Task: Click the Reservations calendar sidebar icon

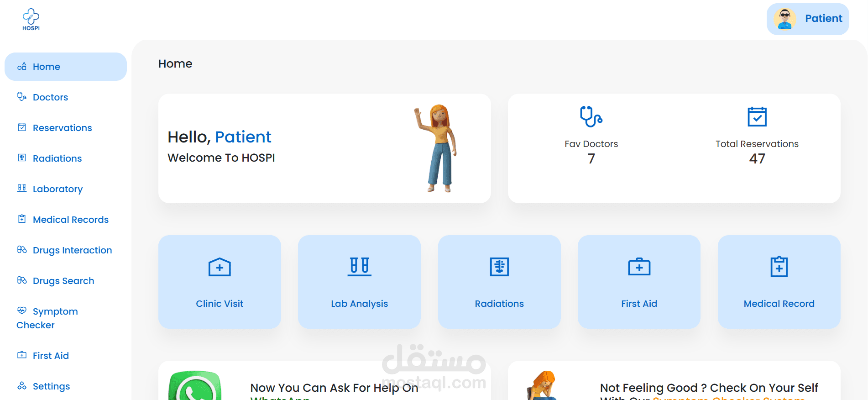Action: (22, 127)
